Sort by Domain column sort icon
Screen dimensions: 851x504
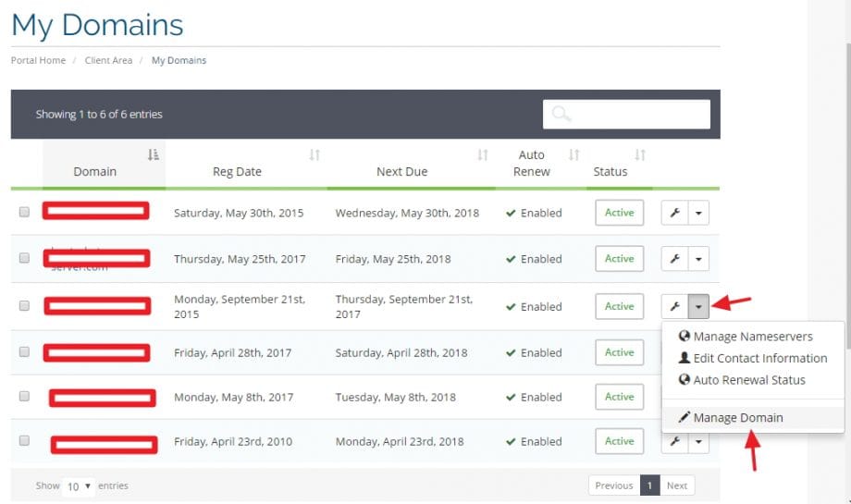(x=154, y=155)
